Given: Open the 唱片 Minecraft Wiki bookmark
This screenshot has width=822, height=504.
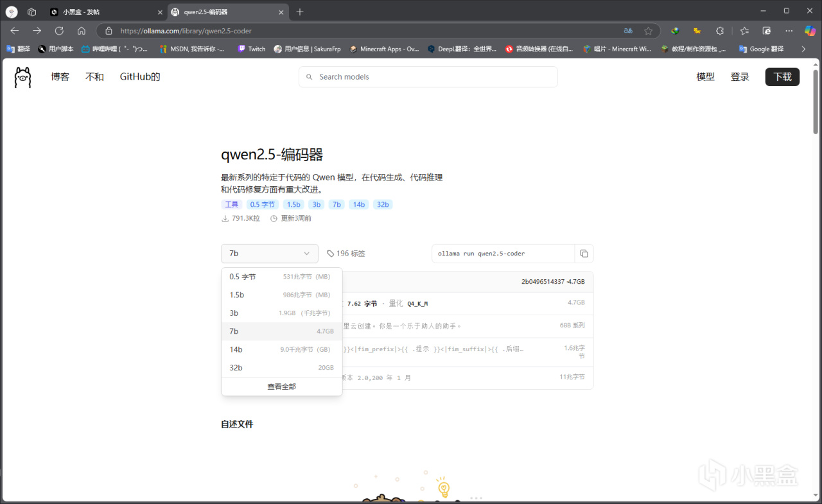Looking at the screenshot, I should pos(617,49).
